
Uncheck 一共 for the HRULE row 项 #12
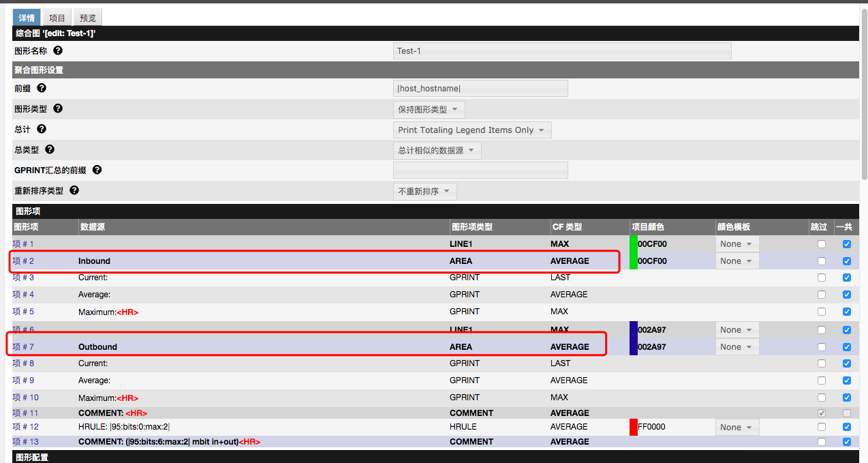coord(846,427)
